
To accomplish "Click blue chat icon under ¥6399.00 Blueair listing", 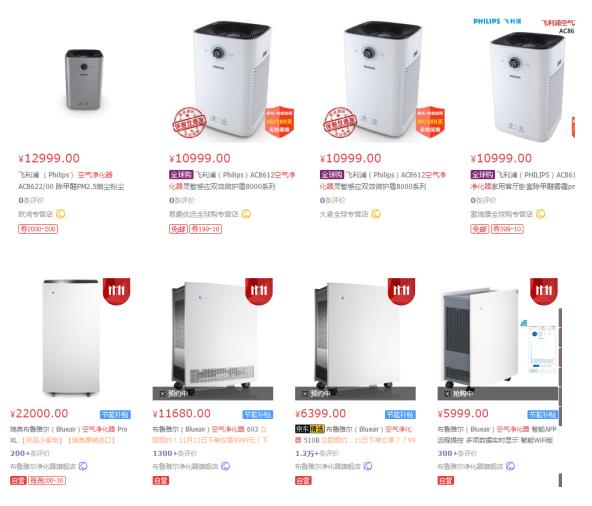I will 368,466.
